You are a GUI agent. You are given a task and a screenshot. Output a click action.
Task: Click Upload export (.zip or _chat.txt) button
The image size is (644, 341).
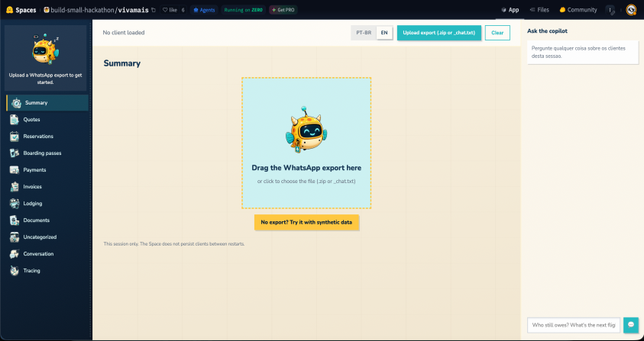439,33
